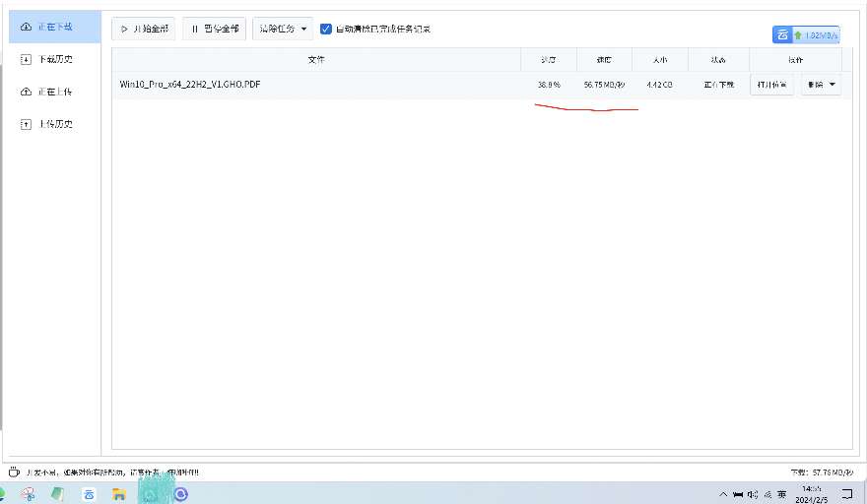Screen dimensions: 867x504
Task: Click the 英 input method indicator
Action: click(782, 494)
